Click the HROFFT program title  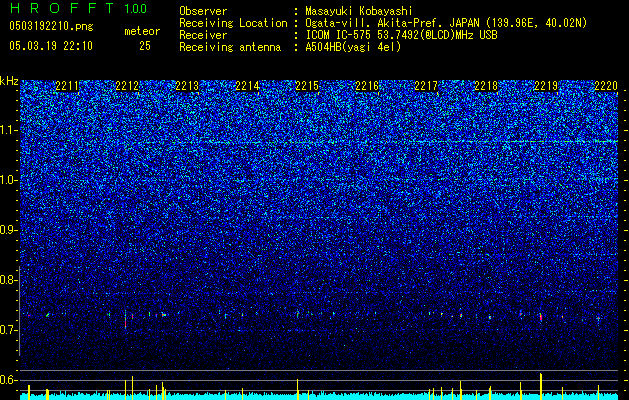(62, 8)
